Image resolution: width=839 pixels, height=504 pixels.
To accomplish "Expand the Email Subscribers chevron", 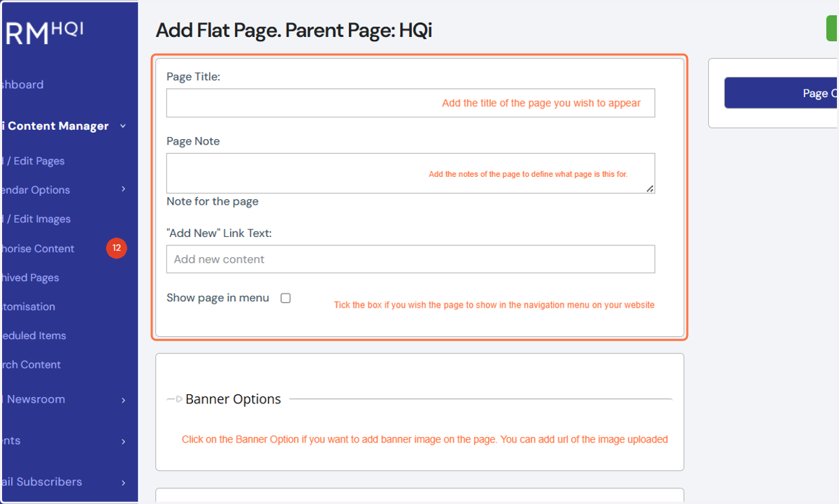I will [x=123, y=482].
